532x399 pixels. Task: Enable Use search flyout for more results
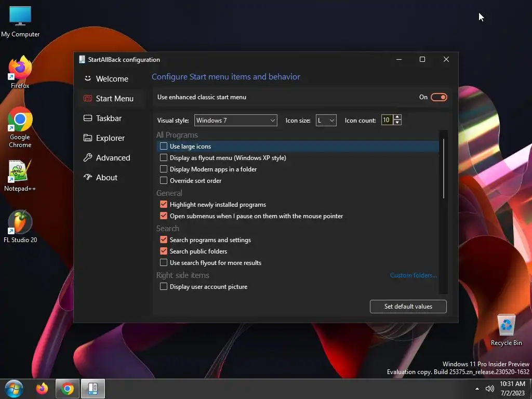click(164, 262)
